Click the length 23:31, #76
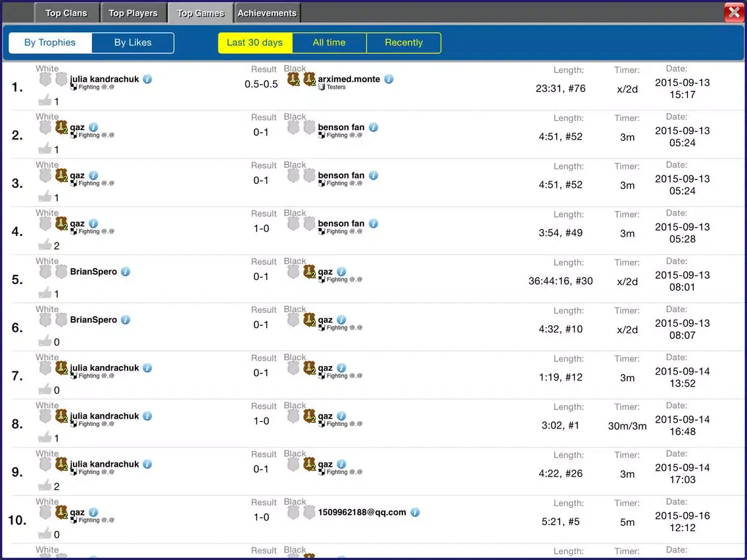 (x=561, y=88)
